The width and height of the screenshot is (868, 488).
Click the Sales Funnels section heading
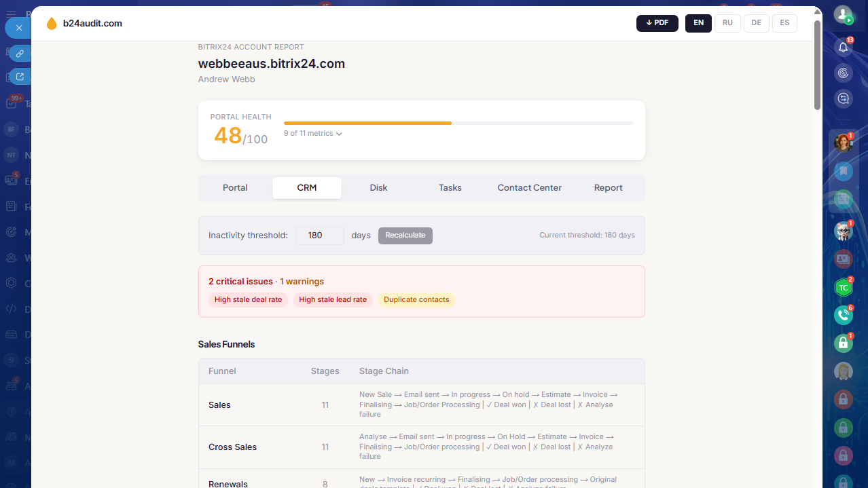coord(226,345)
